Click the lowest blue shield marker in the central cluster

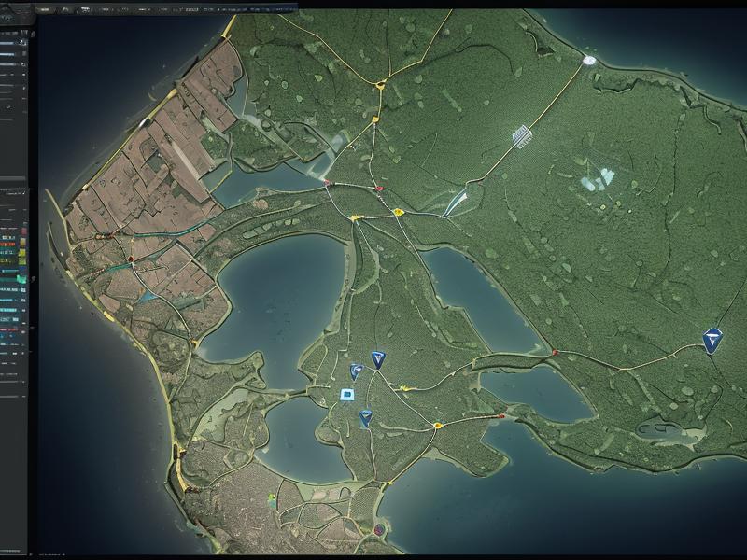(x=365, y=418)
